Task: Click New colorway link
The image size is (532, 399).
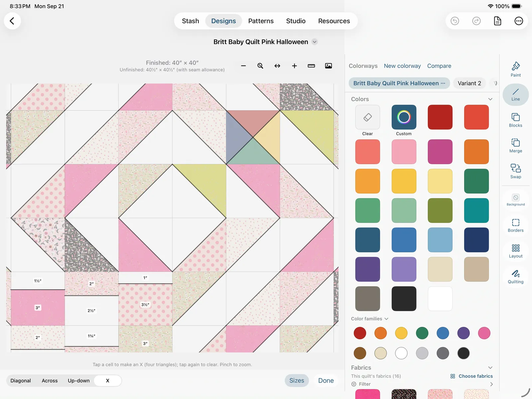Action: (x=402, y=66)
